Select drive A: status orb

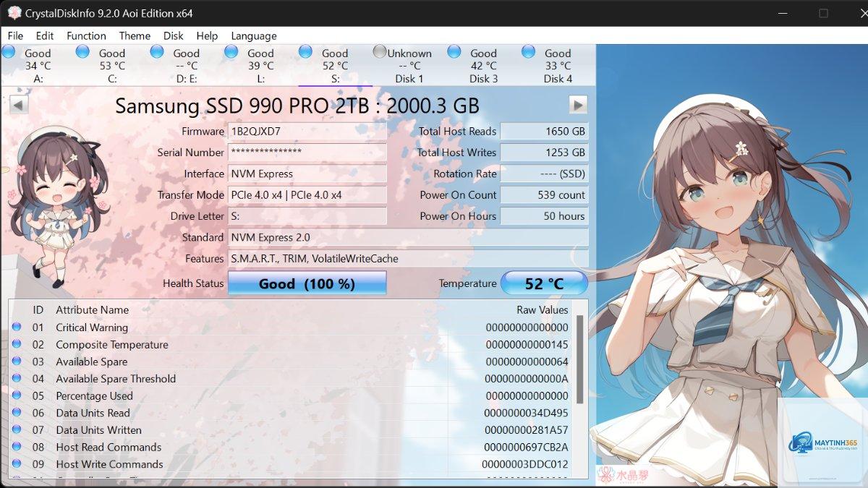tap(9, 52)
